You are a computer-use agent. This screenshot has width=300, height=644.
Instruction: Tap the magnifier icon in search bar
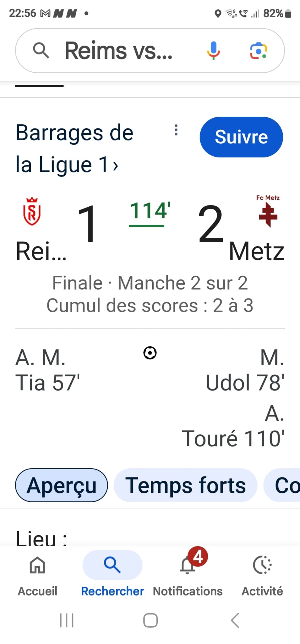41,51
